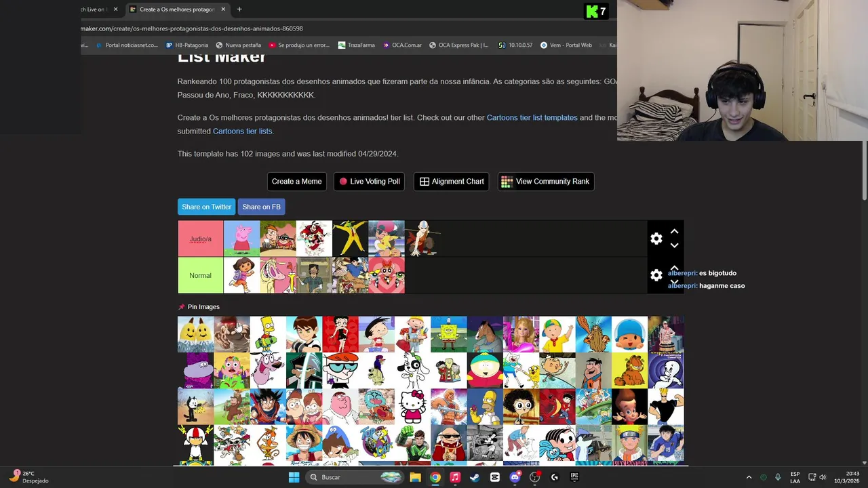Click Share on Twitter button
The height and width of the screenshot is (488, 868).
coord(206,207)
